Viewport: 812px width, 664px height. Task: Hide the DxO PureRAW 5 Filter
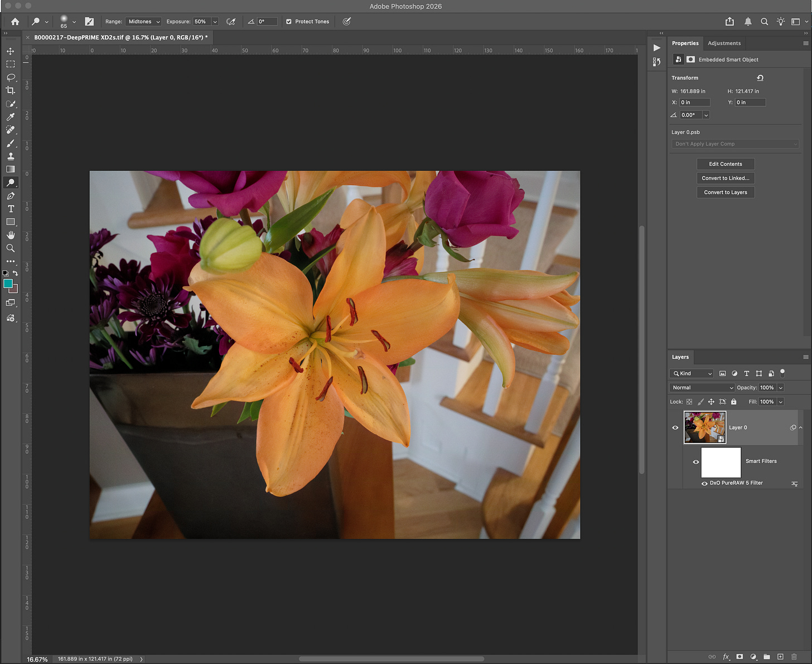pos(704,483)
